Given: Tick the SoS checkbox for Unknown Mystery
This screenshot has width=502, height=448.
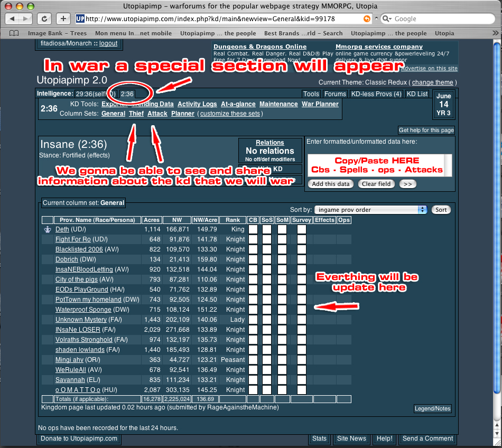Looking at the screenshot, I should coord(267,320).
